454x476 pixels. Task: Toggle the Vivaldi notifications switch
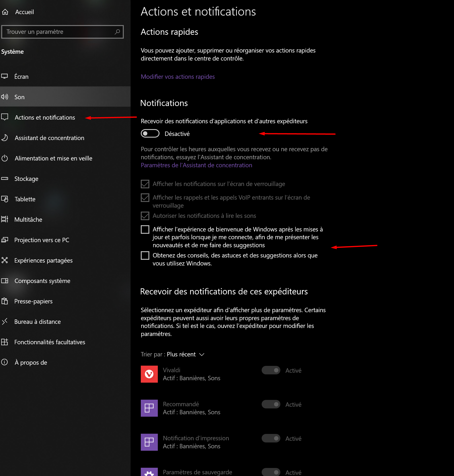click(271, 370)
